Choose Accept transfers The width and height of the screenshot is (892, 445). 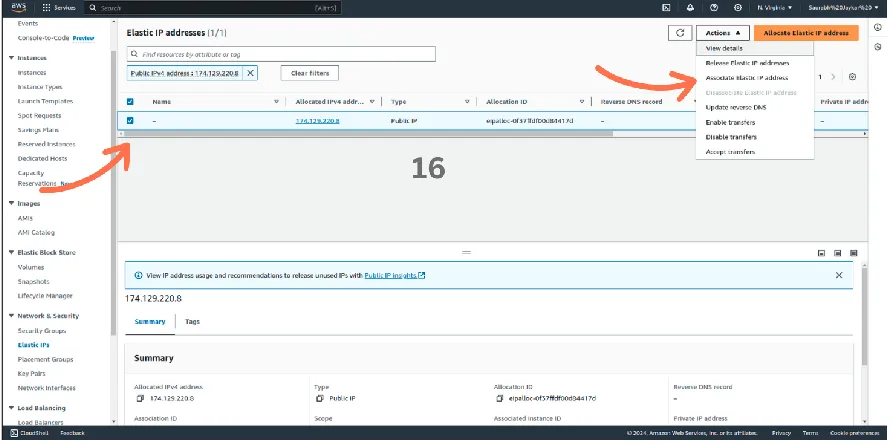point(755,152)
